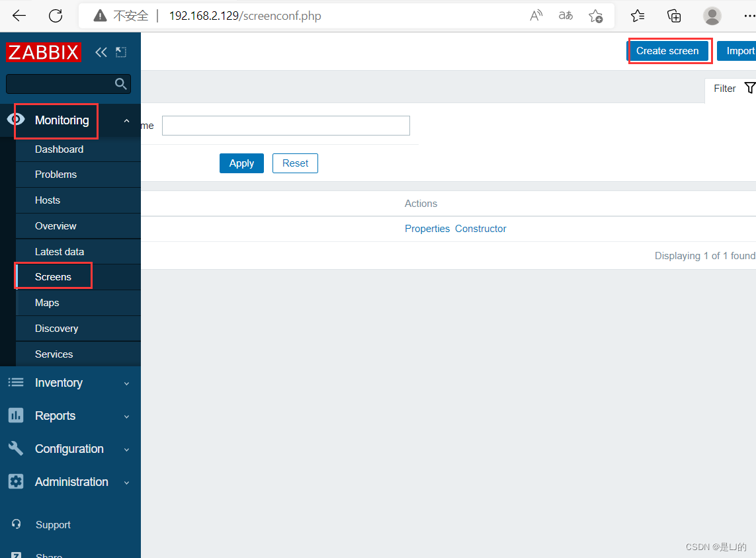The height and width of the screenshot is (558, 756).
Task: Click the Administration gear icon
Action: pyautogui.click(x=16, y=481)
